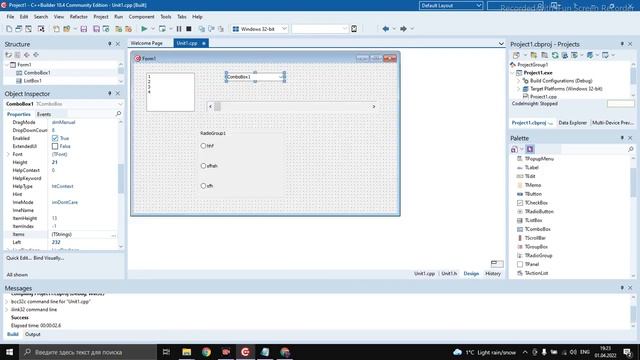The image size is (640, 360).
Task: Toggle the ExtendedUI property checkbox
Action: click(55, 146)
